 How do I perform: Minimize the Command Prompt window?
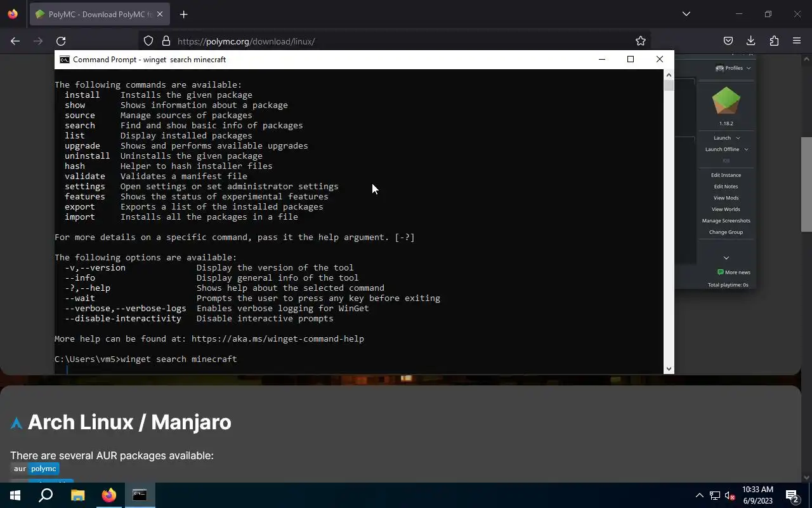pyautogui.click(x=602, y=59)
